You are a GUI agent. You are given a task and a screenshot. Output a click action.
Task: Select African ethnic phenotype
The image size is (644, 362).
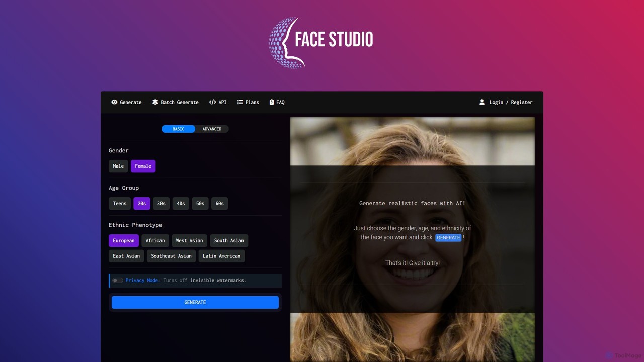pos(155,240)
